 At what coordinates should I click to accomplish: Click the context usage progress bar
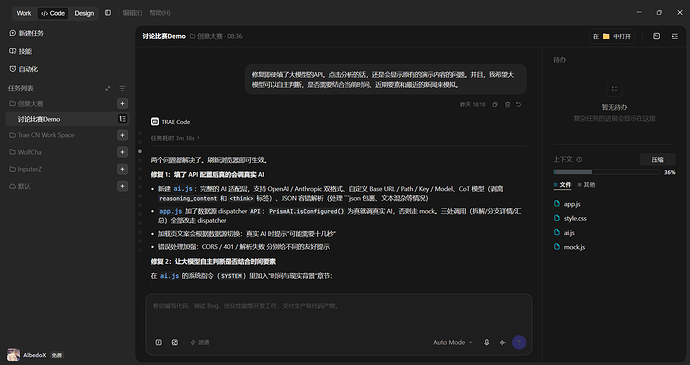pos(606,172)
